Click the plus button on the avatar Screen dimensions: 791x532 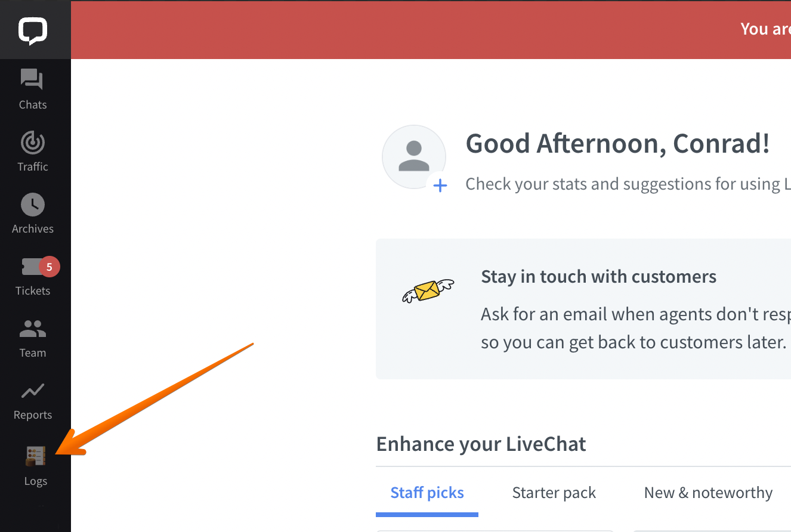[440, 185]
